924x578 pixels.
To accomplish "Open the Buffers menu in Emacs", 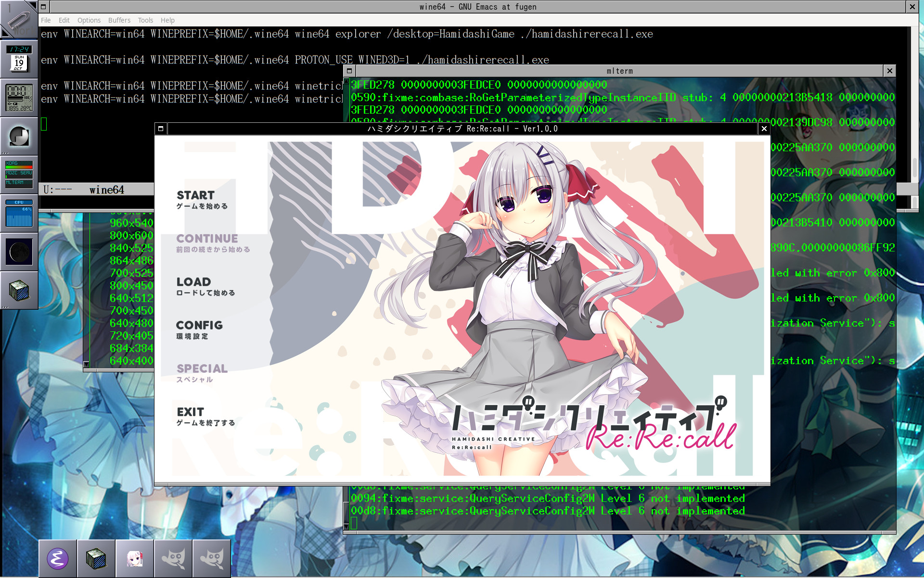I will point(119,20).
